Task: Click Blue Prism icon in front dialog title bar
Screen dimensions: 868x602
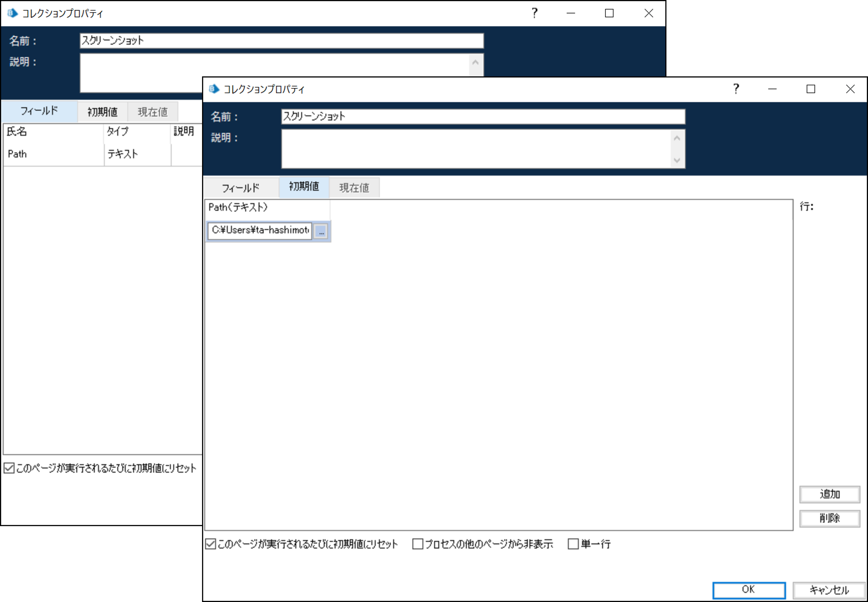Action: point(214,89)
